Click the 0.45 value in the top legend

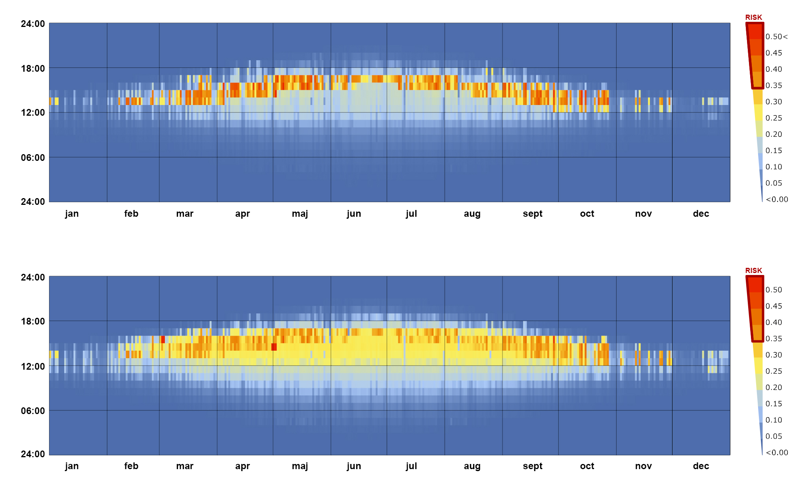click(774, 53)
